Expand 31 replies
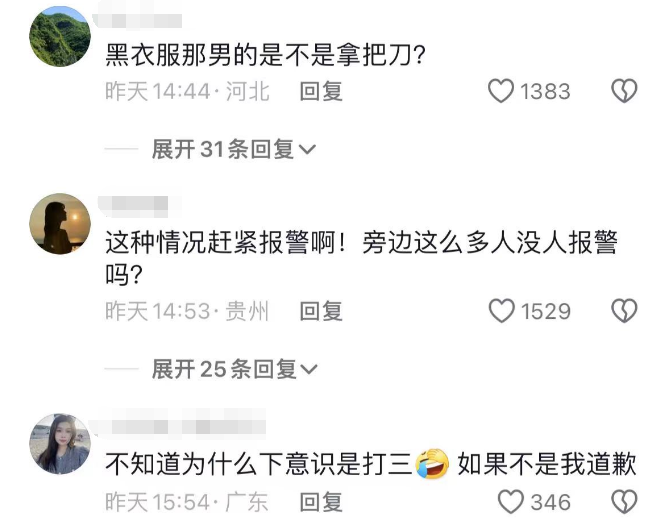Image resolution: width=656 pixels, height=531 pixels. tap(233, 149)
